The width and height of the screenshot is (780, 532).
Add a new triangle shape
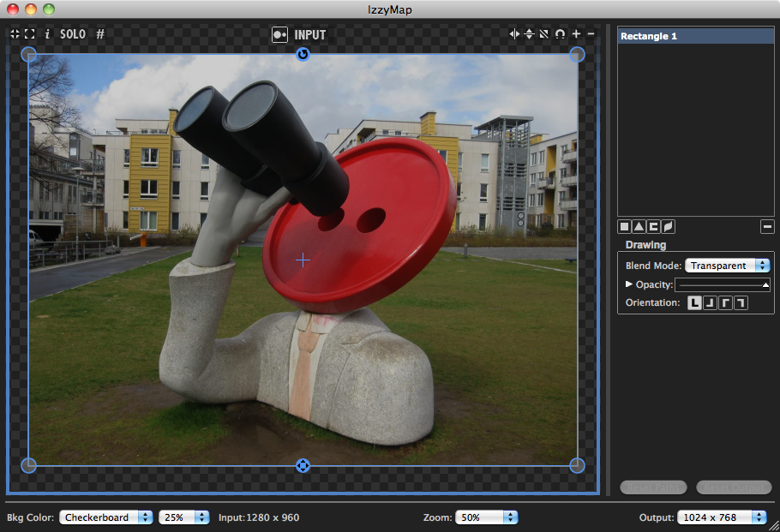639,227
